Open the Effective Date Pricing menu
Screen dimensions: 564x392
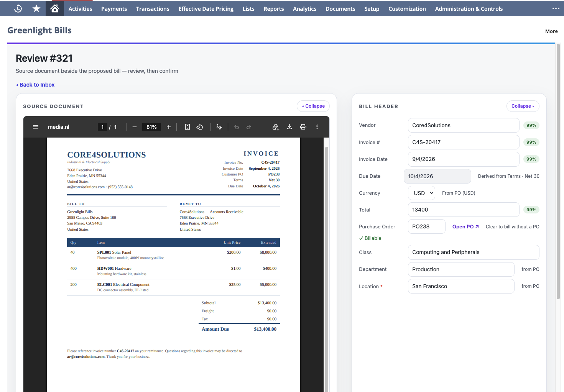tap(206, 8)
